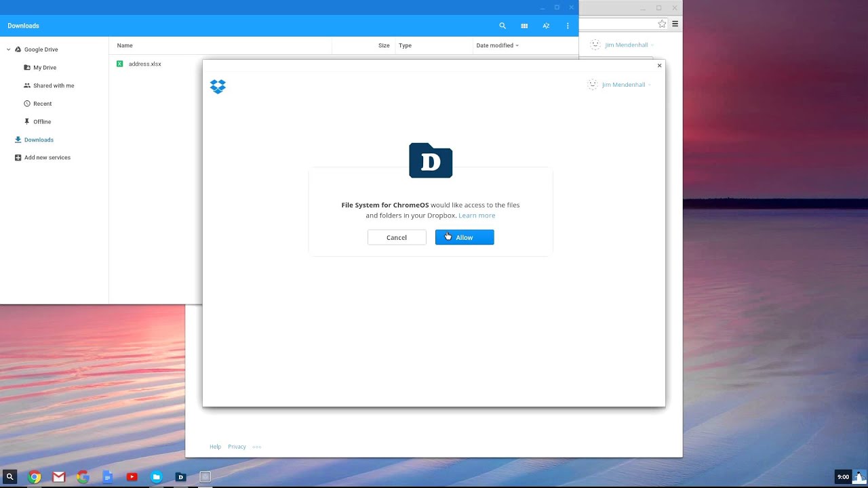This screenshot has width=868, height=488.
Task: Open Google Docs from the shelf
Action: click(107, 477)
